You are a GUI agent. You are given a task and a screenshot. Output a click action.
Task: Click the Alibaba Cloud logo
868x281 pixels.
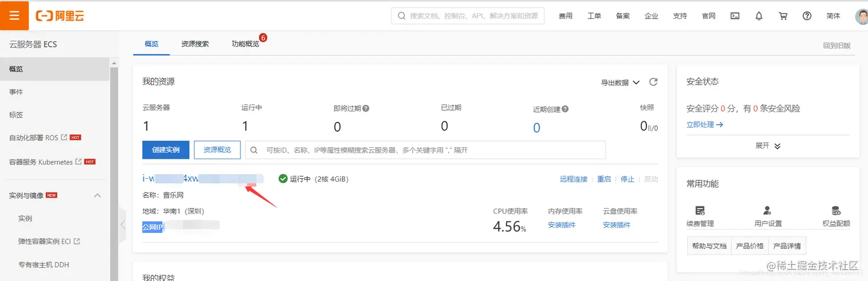pos(60,16)
